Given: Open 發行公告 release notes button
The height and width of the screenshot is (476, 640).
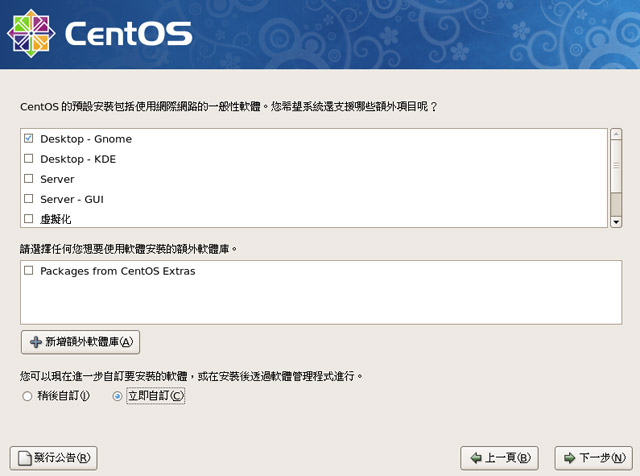Looking at the screenshot, I should (53, 458).
